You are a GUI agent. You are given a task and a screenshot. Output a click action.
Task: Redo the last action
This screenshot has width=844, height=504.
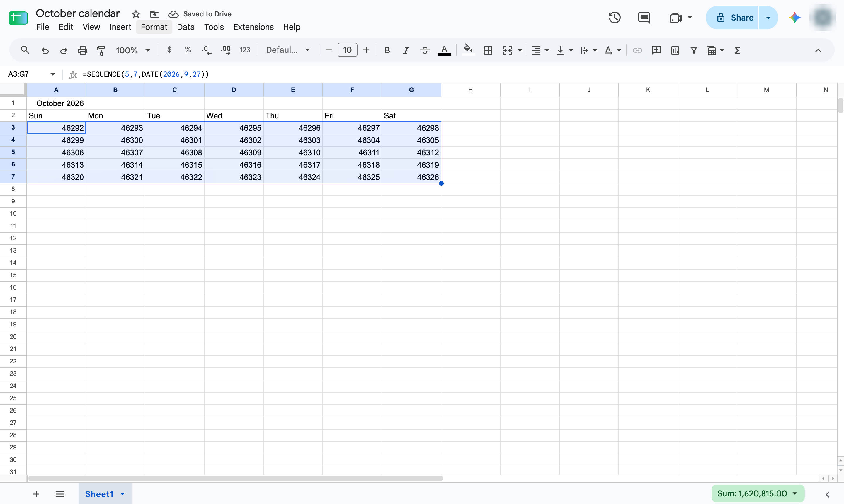click(64, 50)
